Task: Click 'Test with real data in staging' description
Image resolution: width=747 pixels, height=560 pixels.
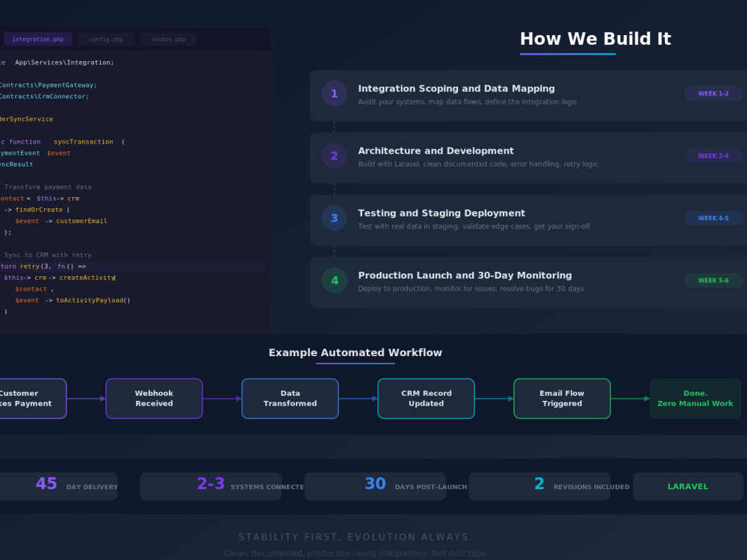Action: tap(474, 227)
